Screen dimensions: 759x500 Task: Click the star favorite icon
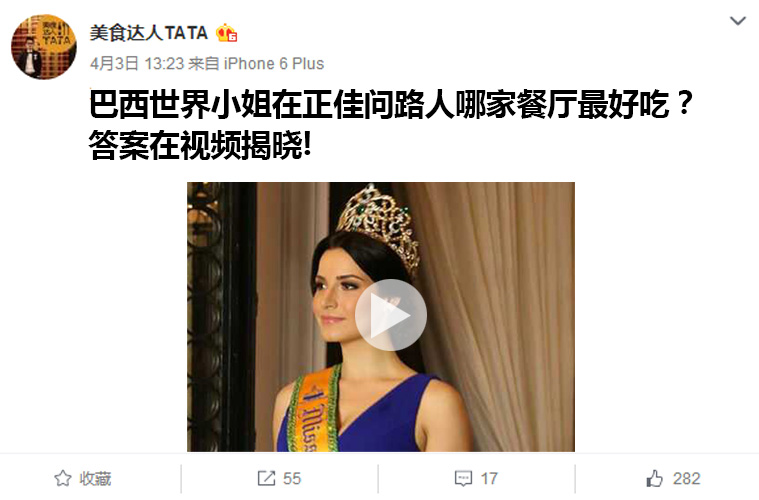tap(63, 478)
